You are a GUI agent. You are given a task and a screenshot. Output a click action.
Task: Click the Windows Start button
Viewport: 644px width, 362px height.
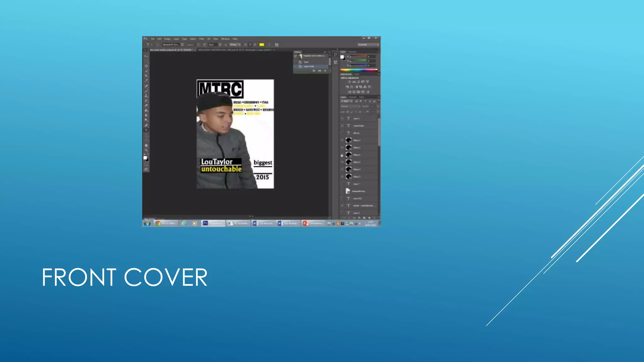pyautogui.click(x=147, y=223)
